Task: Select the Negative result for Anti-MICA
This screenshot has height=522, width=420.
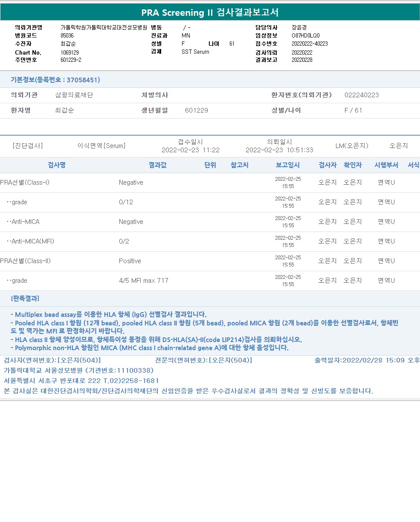Action: pyautogui.click(x=131, y=222)
